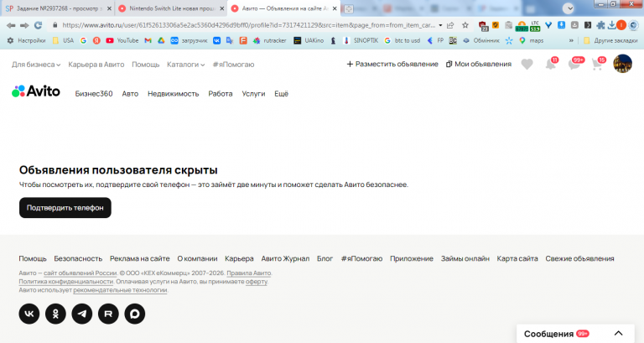Open the #яПомогаю link in top bar
Screen dimensions: 644x343
coord(233,65)
